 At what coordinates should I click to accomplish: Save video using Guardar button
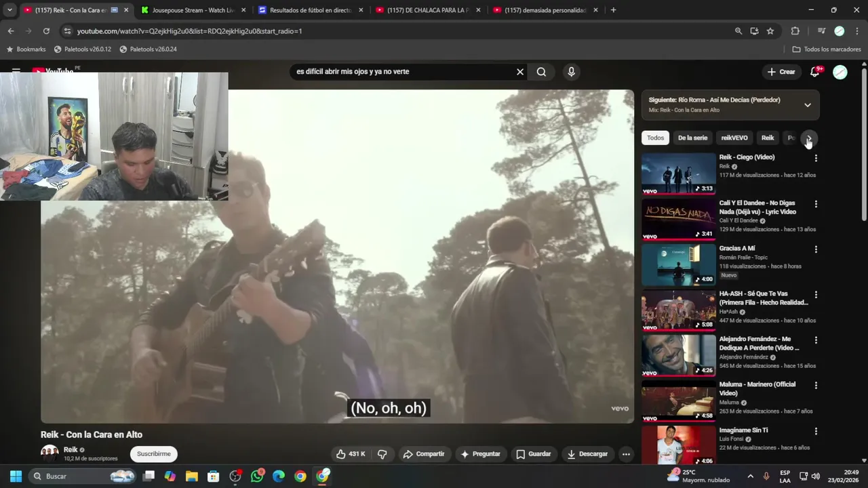pos(533,454)
